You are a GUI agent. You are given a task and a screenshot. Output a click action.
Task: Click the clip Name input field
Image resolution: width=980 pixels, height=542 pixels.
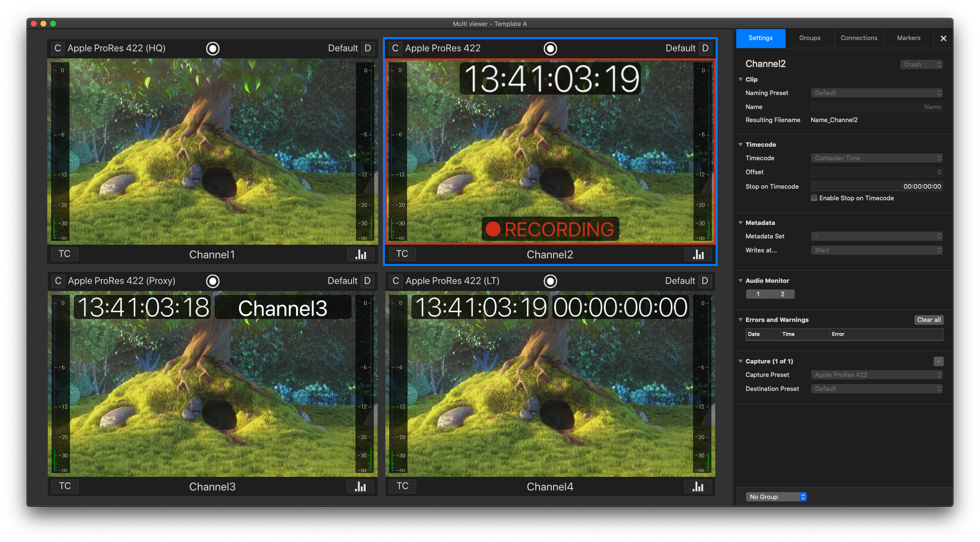877,107
